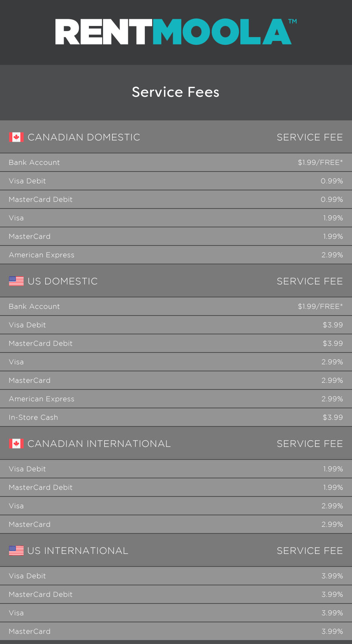Click the Canadian International section title

[x=99, y=444]
